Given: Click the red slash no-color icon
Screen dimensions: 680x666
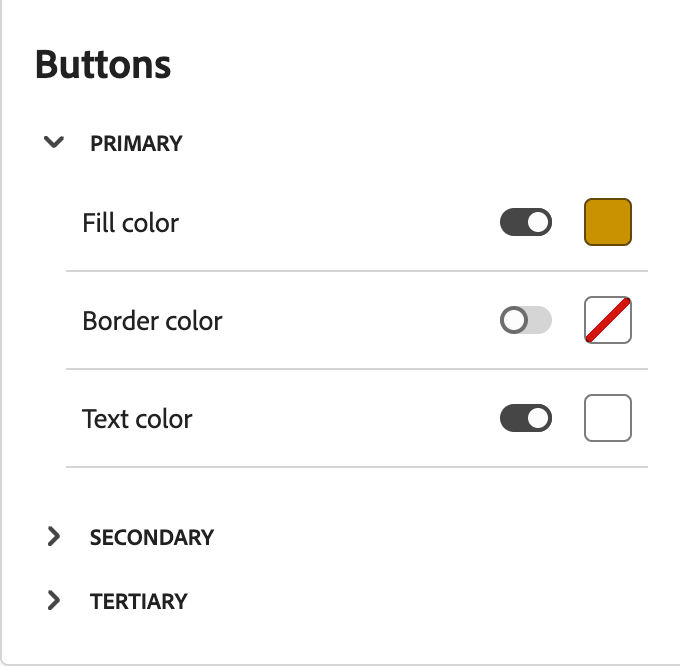Looking at the screenshot, I should pyautogui.click(x=608, y=321).
